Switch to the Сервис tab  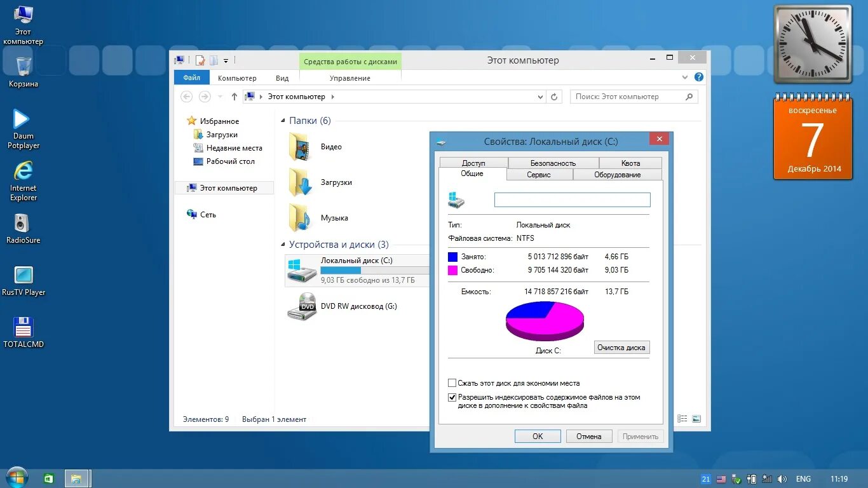(x=539, y=174)
